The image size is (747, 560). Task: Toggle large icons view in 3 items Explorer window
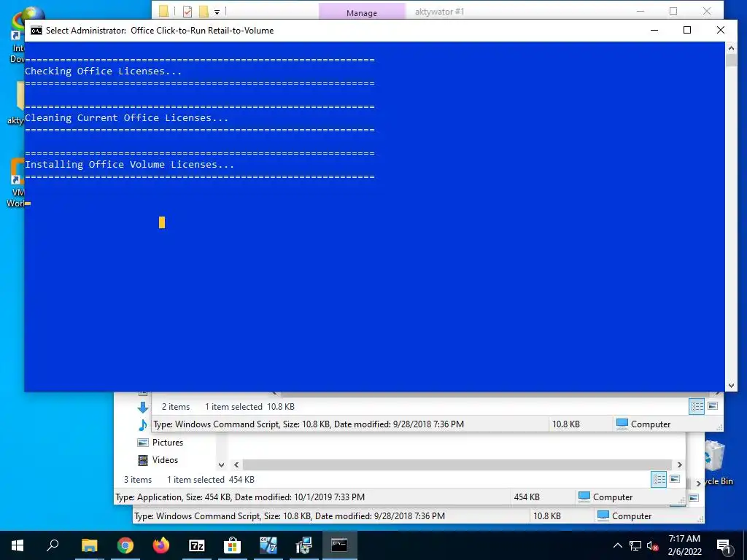coord(675,480)
